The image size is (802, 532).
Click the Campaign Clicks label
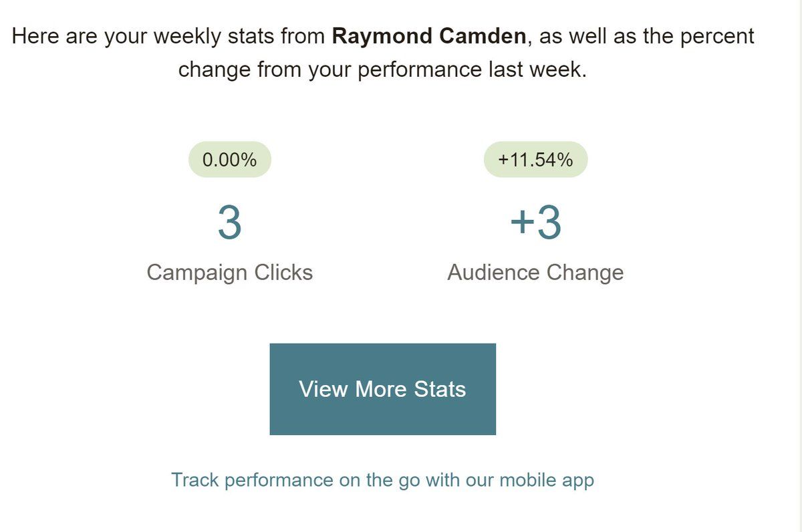229,273
